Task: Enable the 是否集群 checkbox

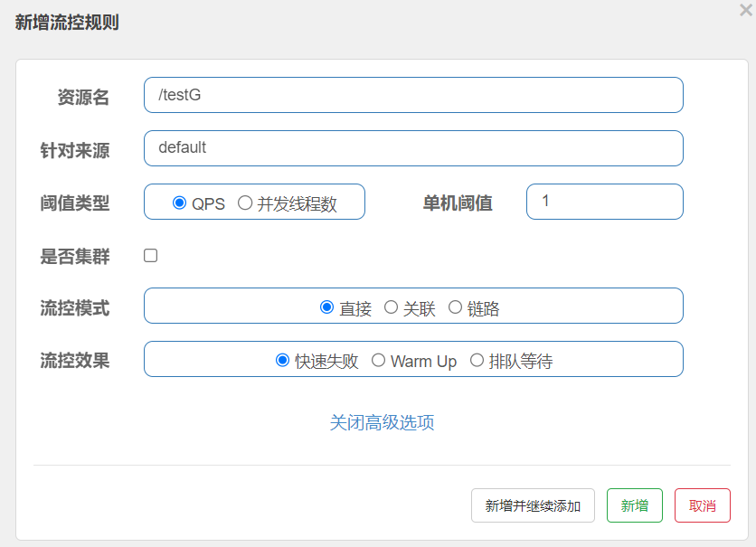Action: click(x=150, y=256)
